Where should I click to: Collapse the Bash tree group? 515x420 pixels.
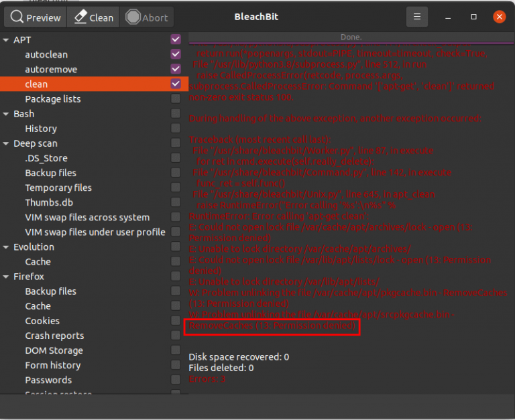[6, 114]
